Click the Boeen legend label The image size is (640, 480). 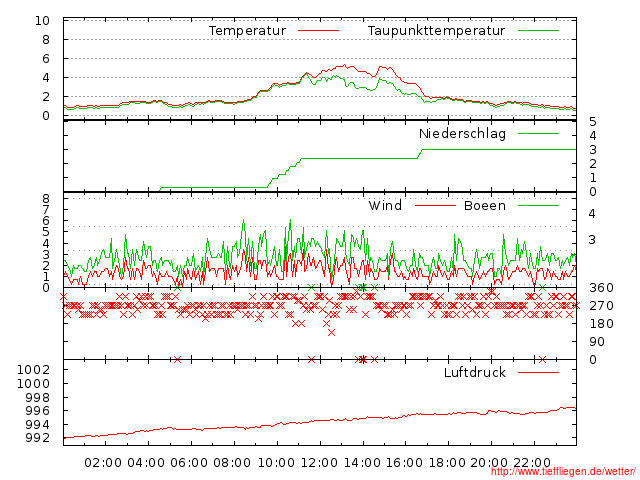(x=484, y=205)
